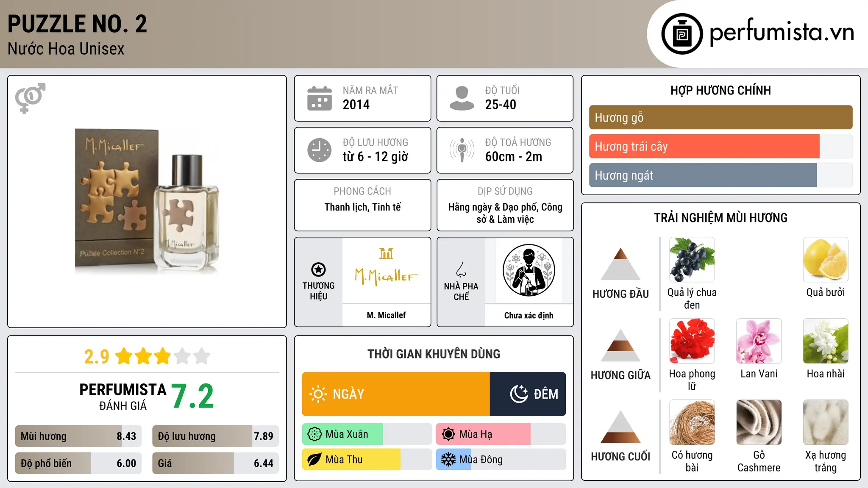Click the snowflake icon for Mùa Đông
868x488 pixels.
click(x=448, y=460)
